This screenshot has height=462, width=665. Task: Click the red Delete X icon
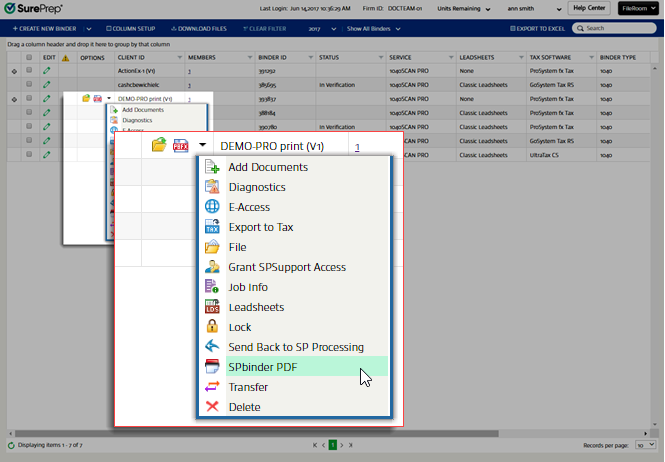pos(212,407)
